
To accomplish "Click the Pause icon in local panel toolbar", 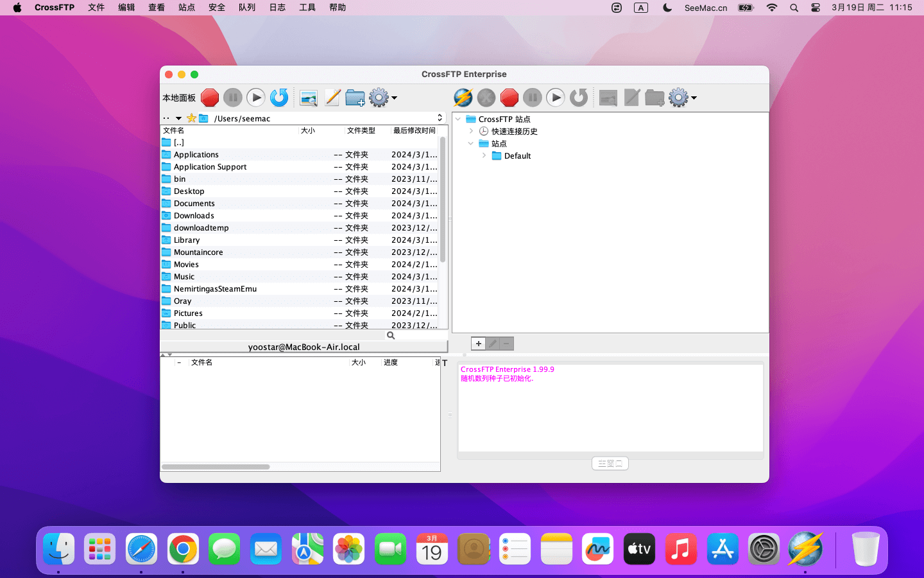I will point(233,98).
